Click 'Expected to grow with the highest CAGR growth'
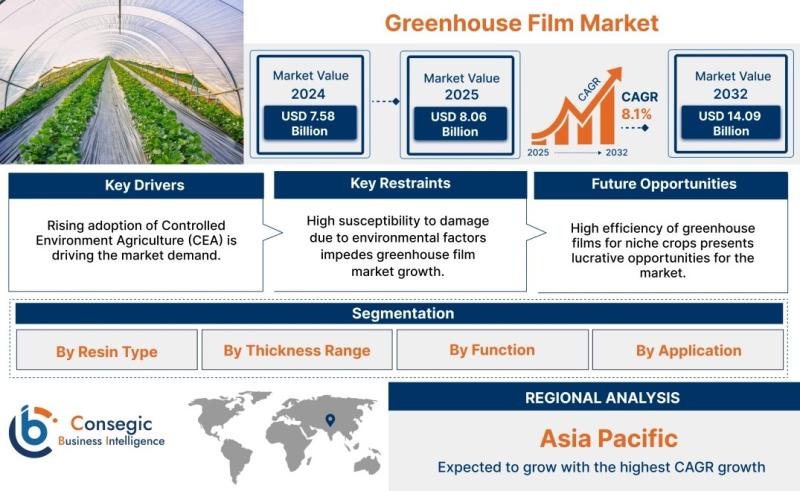This screenshot has width=800, height=491. (601, 467)
